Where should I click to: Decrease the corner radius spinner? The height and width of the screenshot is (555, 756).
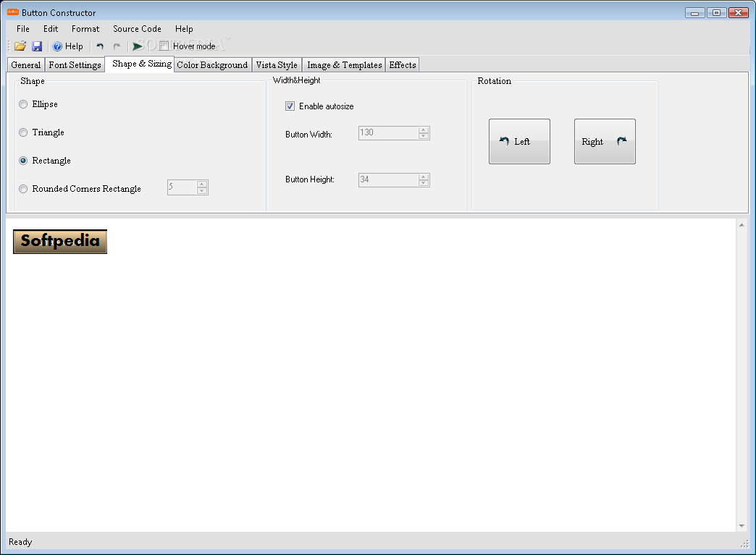(x=203, y=191)
